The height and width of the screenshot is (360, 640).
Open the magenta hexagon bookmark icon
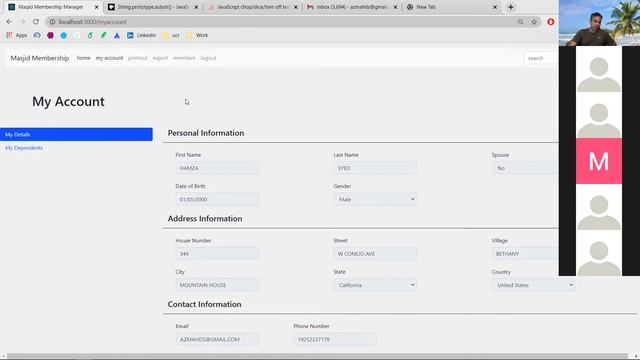pos(50,36)
